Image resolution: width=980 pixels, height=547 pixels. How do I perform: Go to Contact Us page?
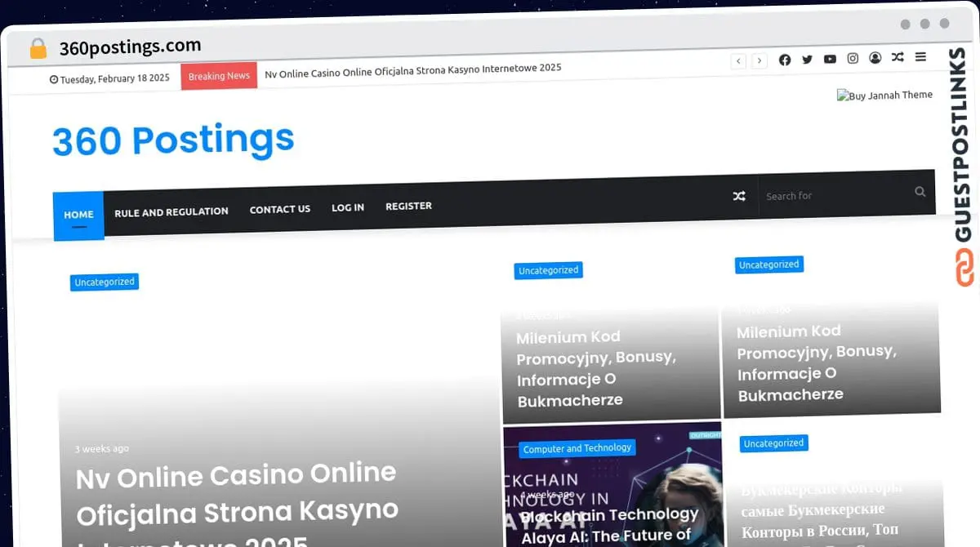pos(280,209)
